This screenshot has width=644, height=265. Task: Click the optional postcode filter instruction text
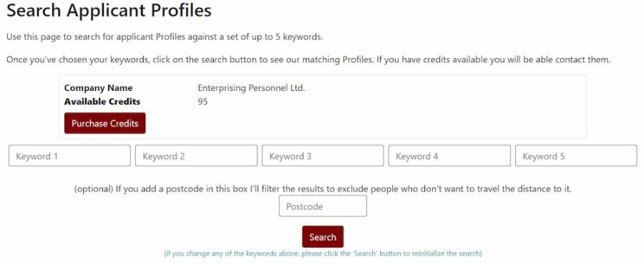[x=323, y=189]
